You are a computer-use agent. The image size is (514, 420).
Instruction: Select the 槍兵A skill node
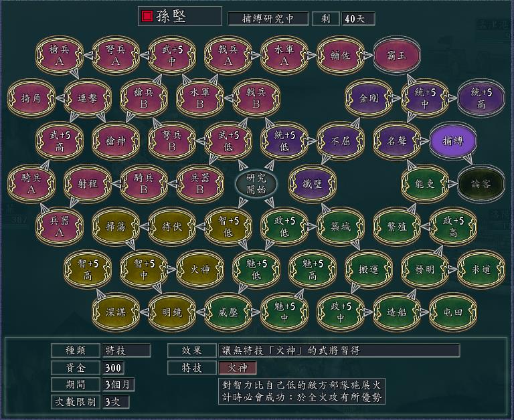pyautogui.click(x=60, y=56)
